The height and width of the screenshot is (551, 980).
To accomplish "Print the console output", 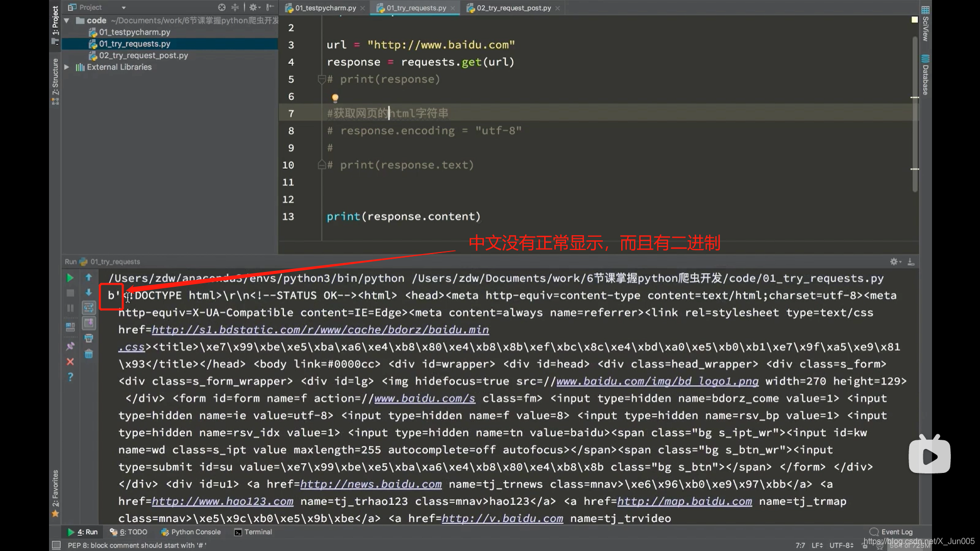I will coord(88,338).
